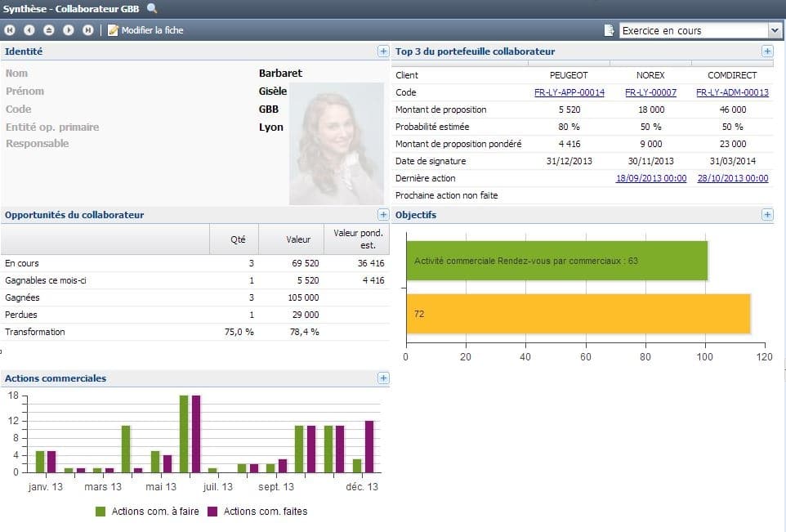The height and width of the screenshot is (532, 786).
Task: Go to the next record
Action: pyautogui.click(x=69, y=30)
